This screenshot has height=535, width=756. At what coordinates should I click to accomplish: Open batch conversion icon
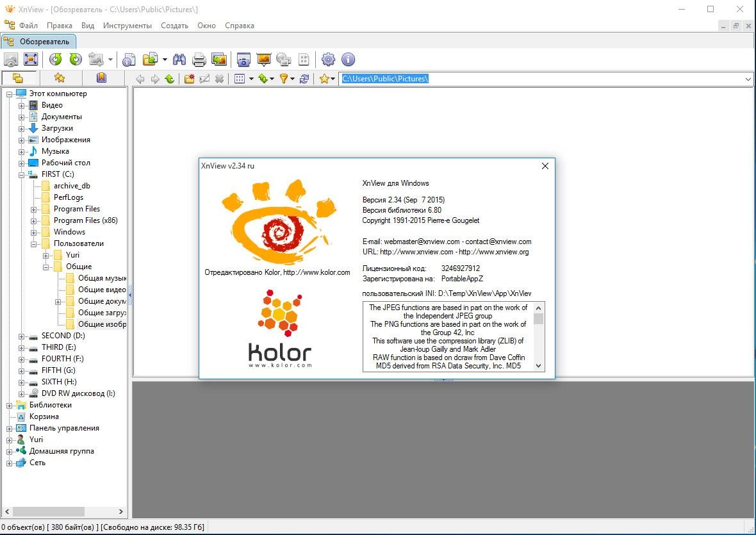[219, 60]
